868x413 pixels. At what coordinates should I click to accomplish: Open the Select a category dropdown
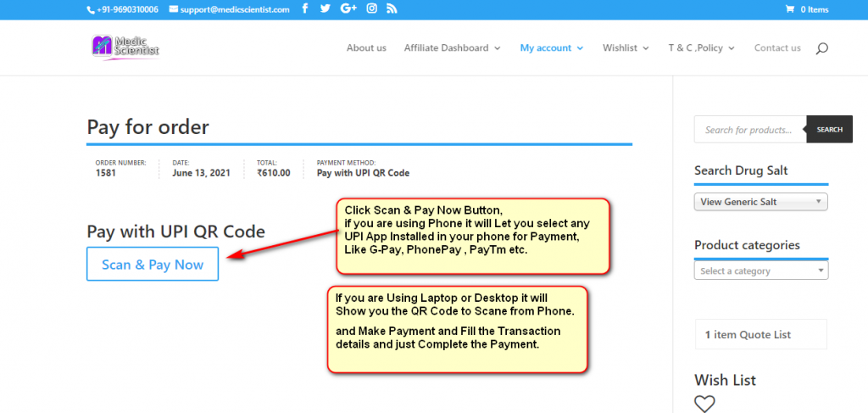[x=760, y=271]
